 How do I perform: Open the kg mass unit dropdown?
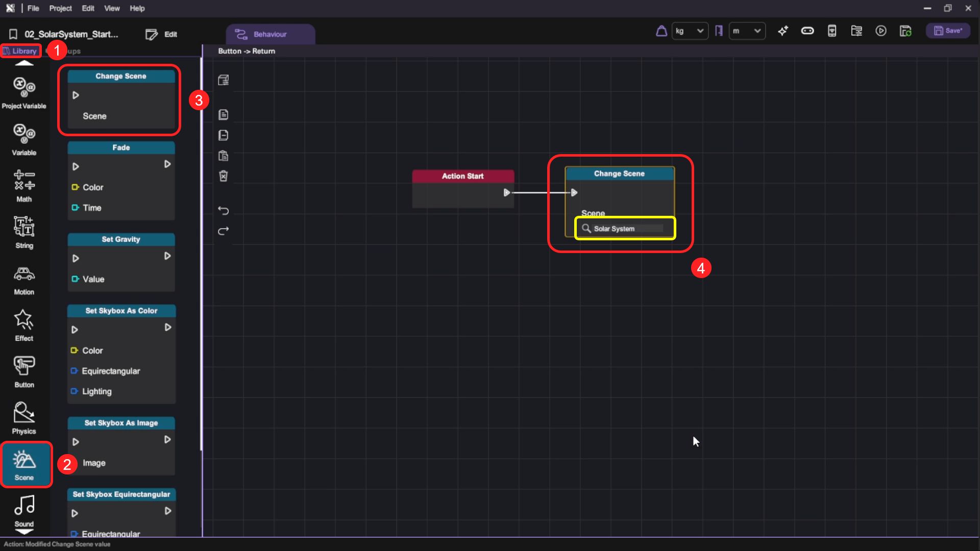690,31
